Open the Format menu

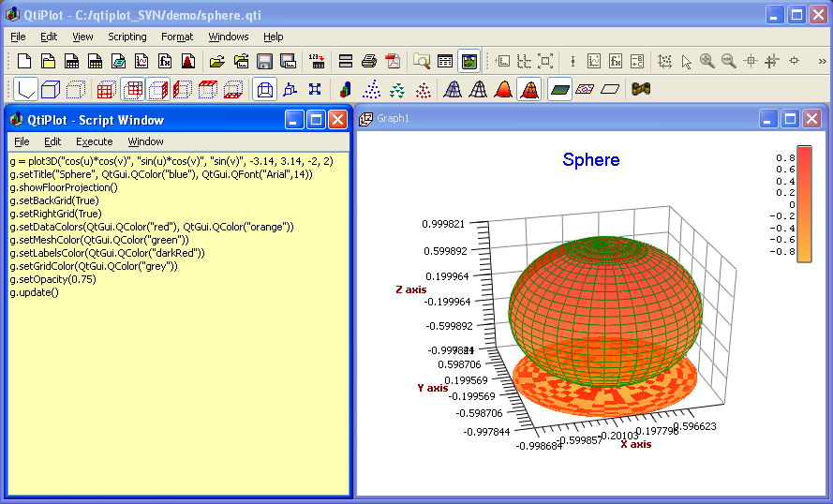click(177, 37)
